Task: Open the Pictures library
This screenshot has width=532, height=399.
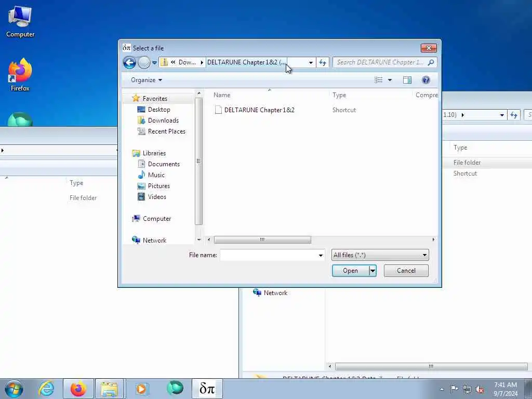Action: pos(158,186)
